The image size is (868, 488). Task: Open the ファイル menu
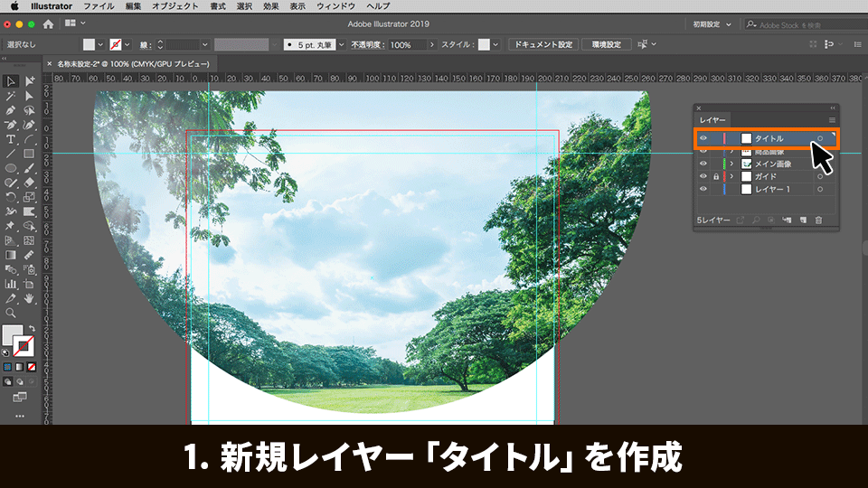point(99,6)
